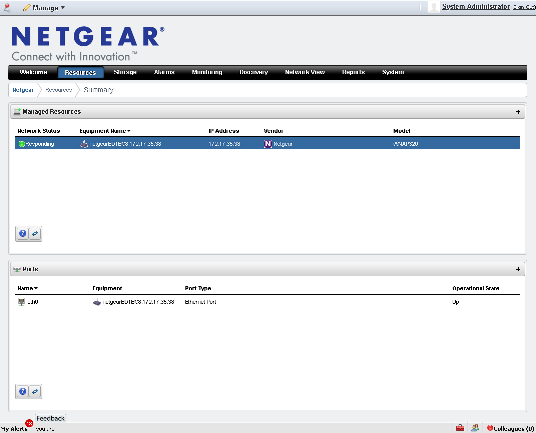Expand the Ports panel with plus
Screen dimensions: 536x433
click(518, 269)
